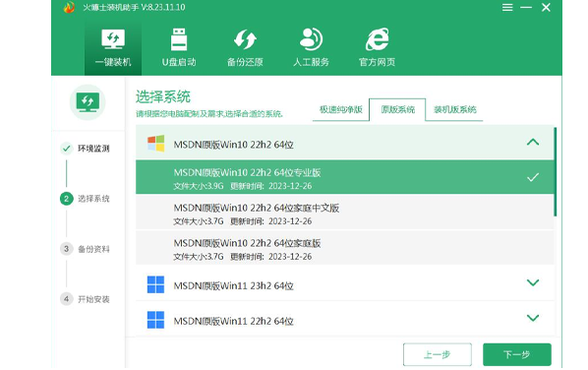Click step 4 circle 开始安装
The height and width of the screenshot is (370, 588).
pos(67,299)
